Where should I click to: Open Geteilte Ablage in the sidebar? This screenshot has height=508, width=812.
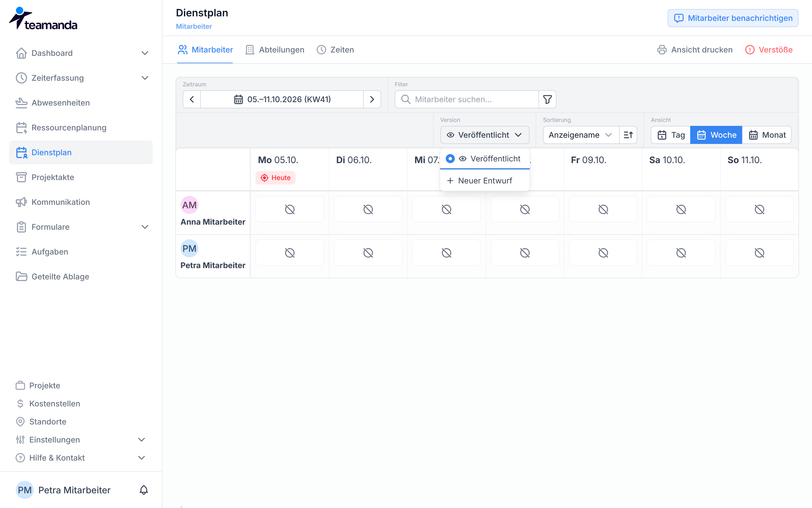81,277
